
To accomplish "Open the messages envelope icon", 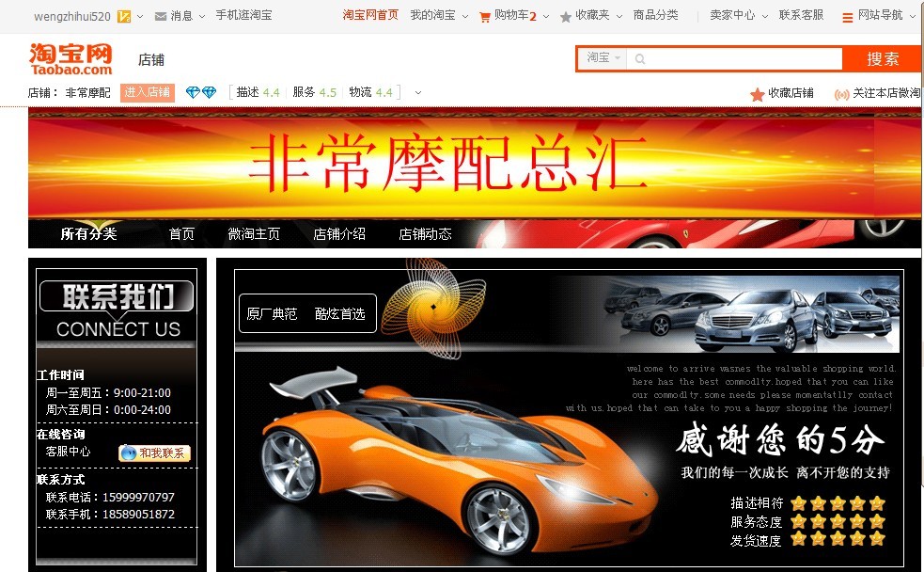I will (x=161, y=17).
